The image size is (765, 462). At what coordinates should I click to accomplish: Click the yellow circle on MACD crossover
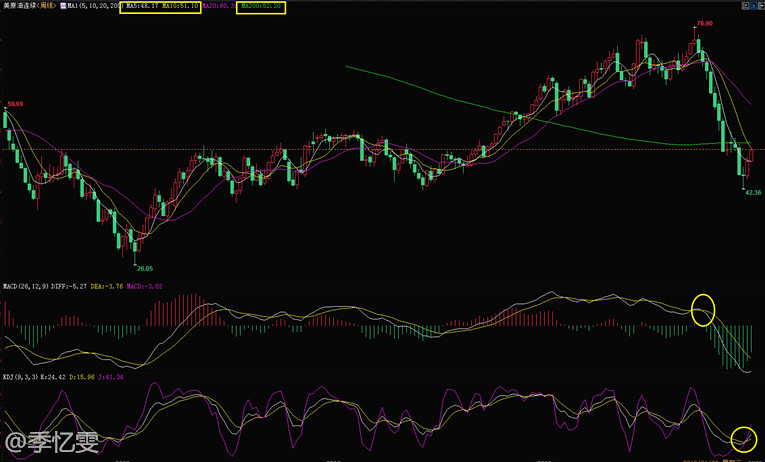coord(704,308)
